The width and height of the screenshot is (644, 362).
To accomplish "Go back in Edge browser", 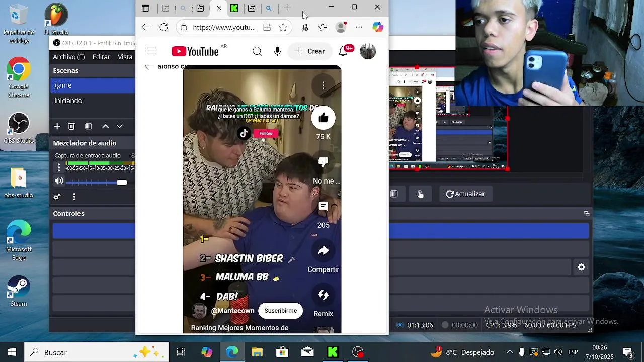I will point(145,27).
